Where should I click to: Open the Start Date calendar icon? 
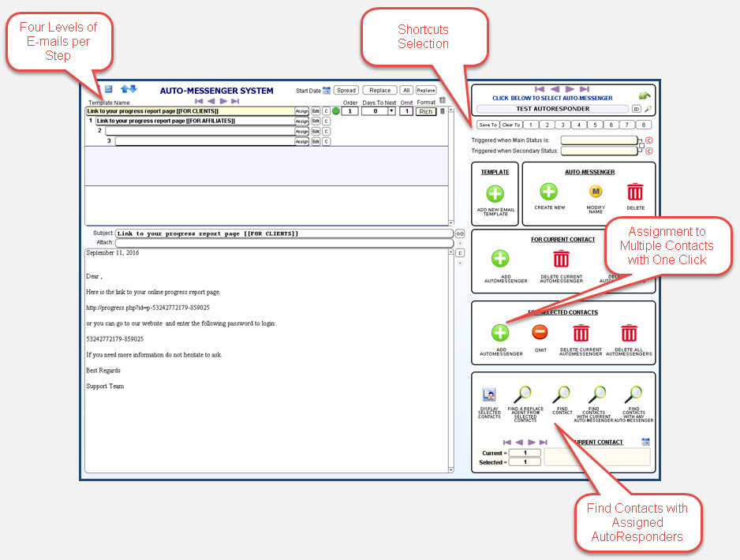pos(327,91)
